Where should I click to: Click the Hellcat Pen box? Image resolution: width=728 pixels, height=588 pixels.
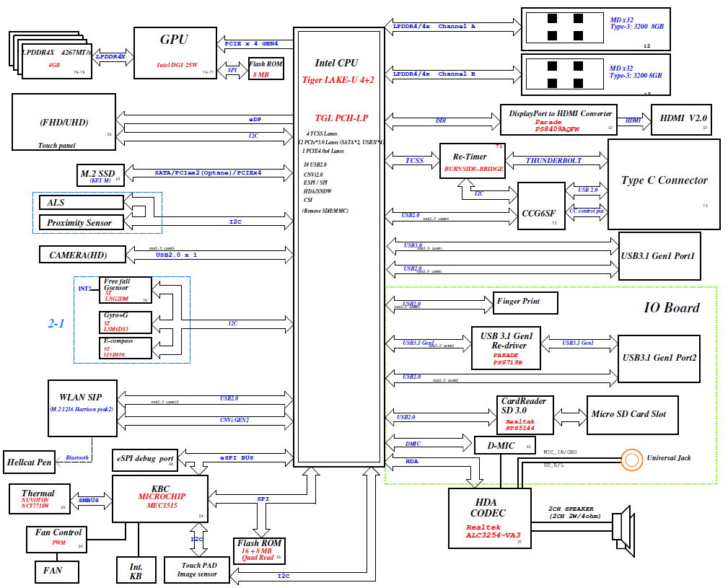point(30,462)
